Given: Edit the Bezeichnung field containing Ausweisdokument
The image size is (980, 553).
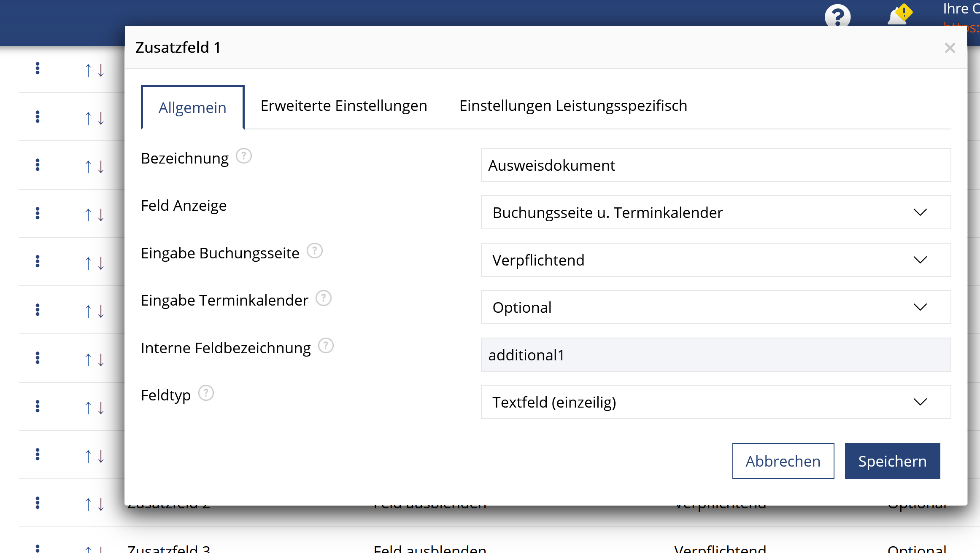Looking at the screenshot, I should (x=715, y=165).
